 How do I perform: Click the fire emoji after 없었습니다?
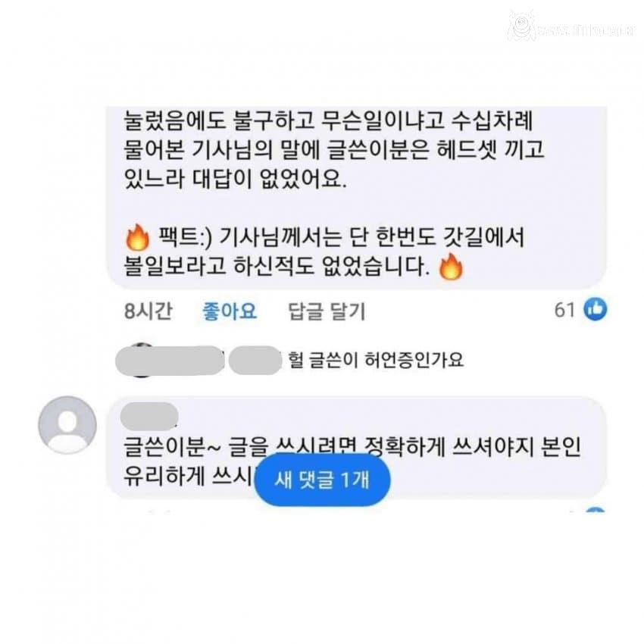451,267
